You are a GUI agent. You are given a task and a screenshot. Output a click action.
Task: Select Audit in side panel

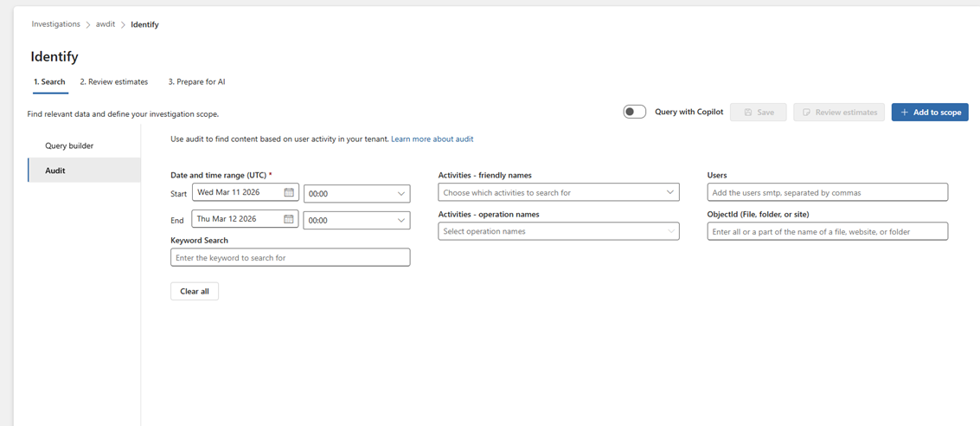pyautogui.click(x=84, y=171)
